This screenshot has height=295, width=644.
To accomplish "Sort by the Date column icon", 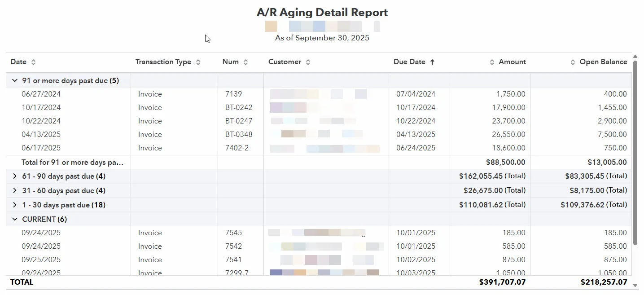I will 33,62.
